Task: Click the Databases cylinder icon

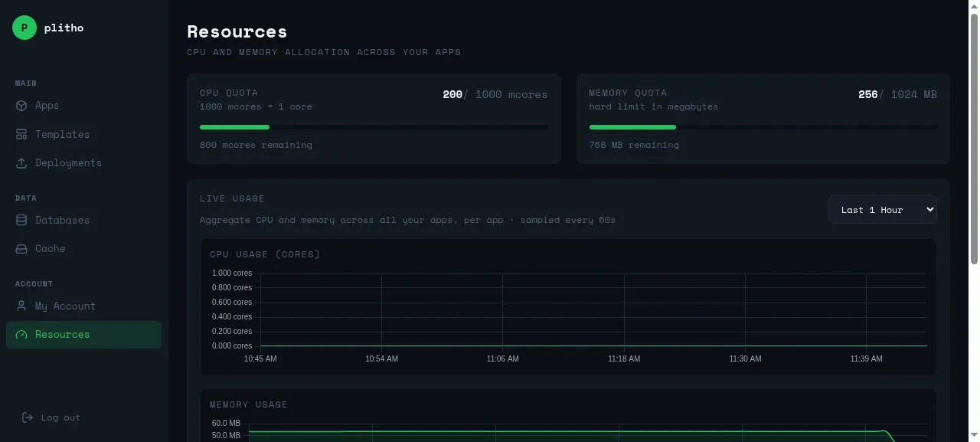Action: click(21, 220)
